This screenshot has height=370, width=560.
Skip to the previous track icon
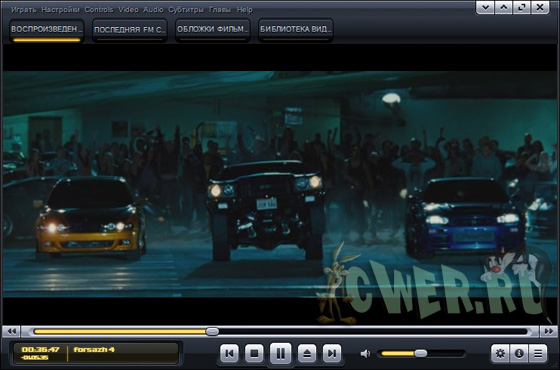[x=229, y=354]
